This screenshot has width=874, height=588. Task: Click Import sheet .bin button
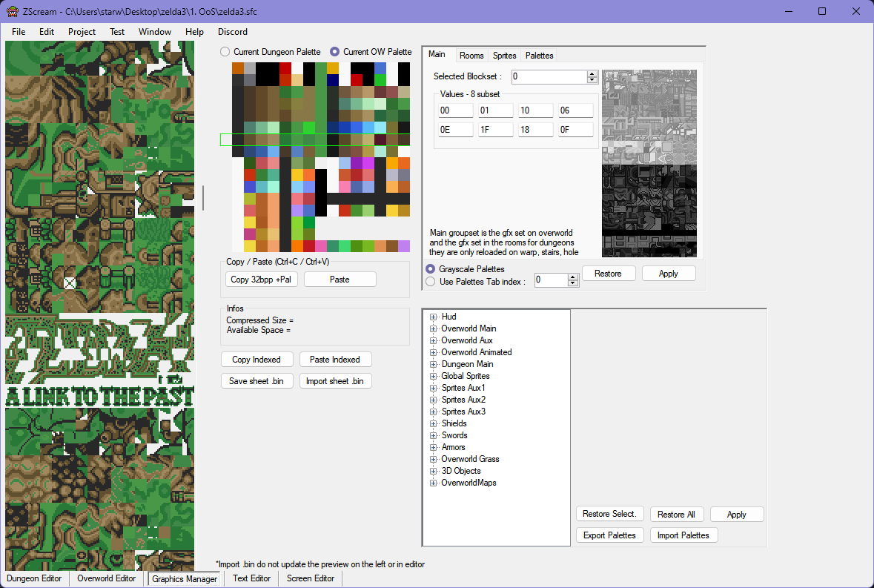tap(335, 381)
